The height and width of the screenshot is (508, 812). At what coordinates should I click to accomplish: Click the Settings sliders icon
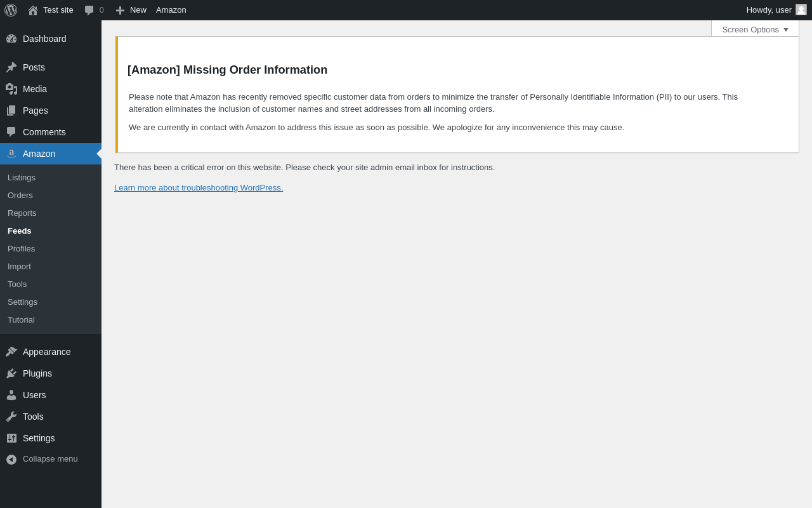(x=11, y=438)
